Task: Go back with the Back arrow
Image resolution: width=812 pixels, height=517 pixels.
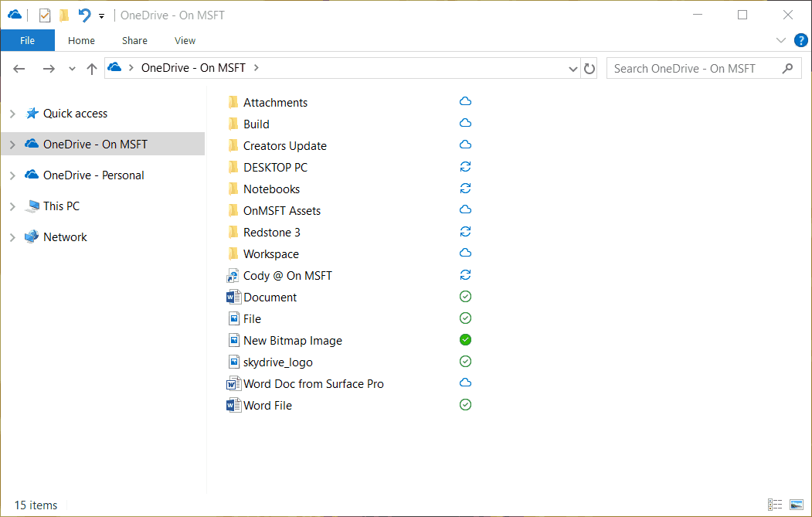Action: (x=19, y=68)
